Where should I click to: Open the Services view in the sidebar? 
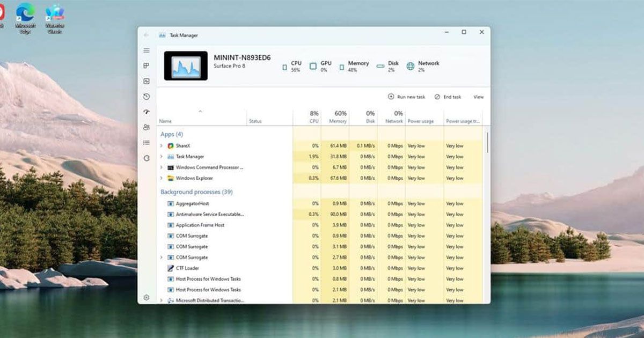pyautogui.click(x=146, y=157)
